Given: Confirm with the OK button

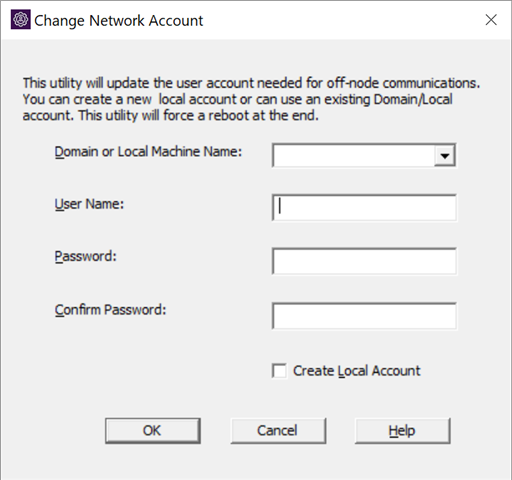Looking at the screenshot, I should 153,431.
